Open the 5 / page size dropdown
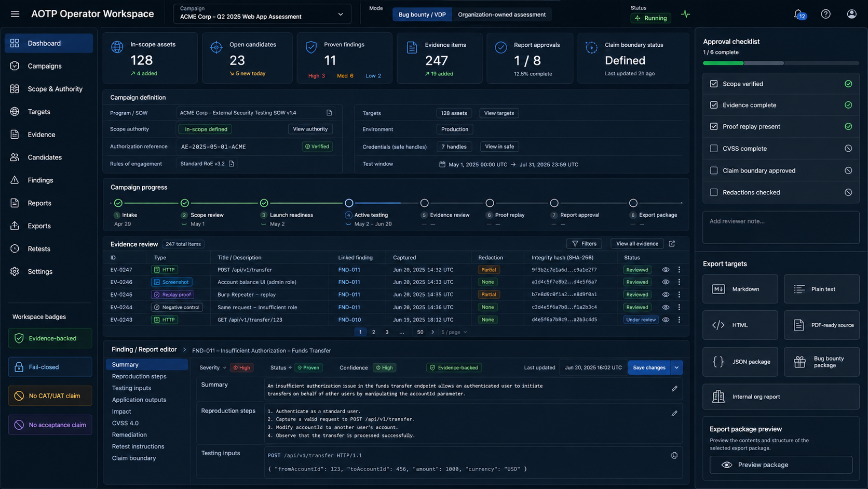Viewport: 868px width, 489px height. coord(454,332)
